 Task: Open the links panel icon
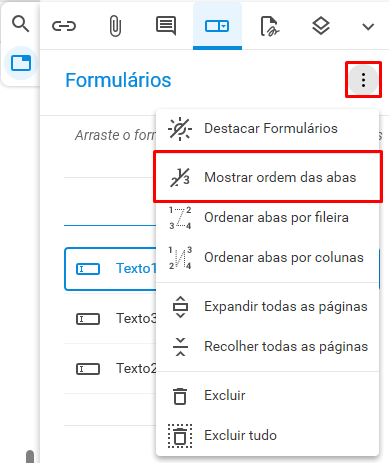(x=64, y=26)
